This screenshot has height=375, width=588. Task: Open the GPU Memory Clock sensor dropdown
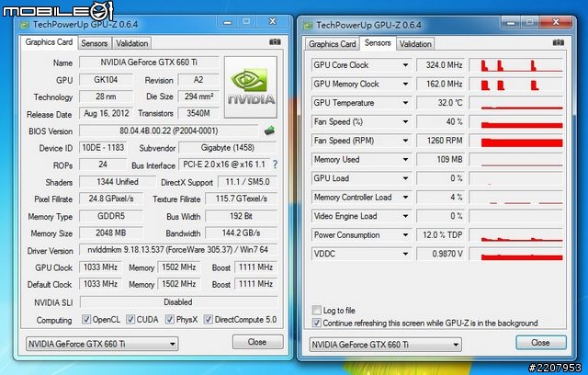pos(405,84)
